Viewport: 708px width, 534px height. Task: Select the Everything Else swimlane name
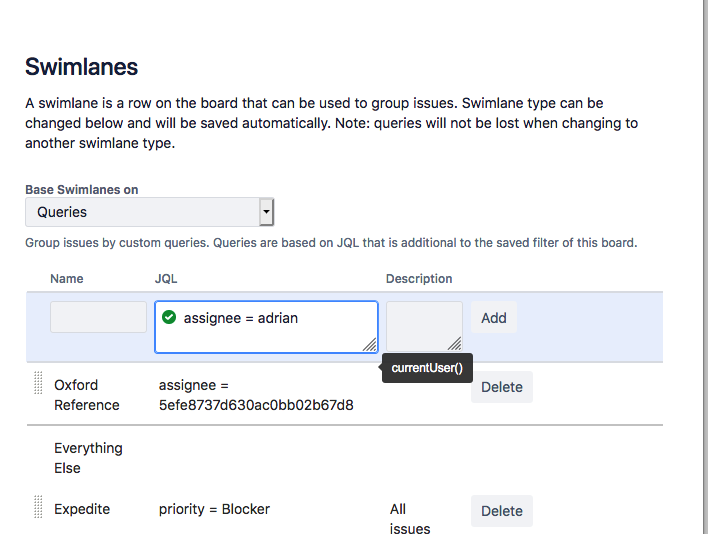point(88,458)
